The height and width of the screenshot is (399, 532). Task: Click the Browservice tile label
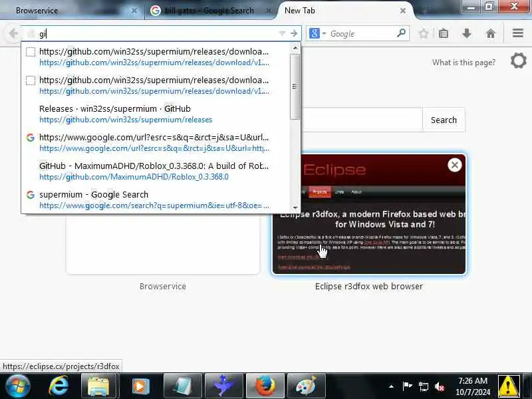tap(162, 287)
